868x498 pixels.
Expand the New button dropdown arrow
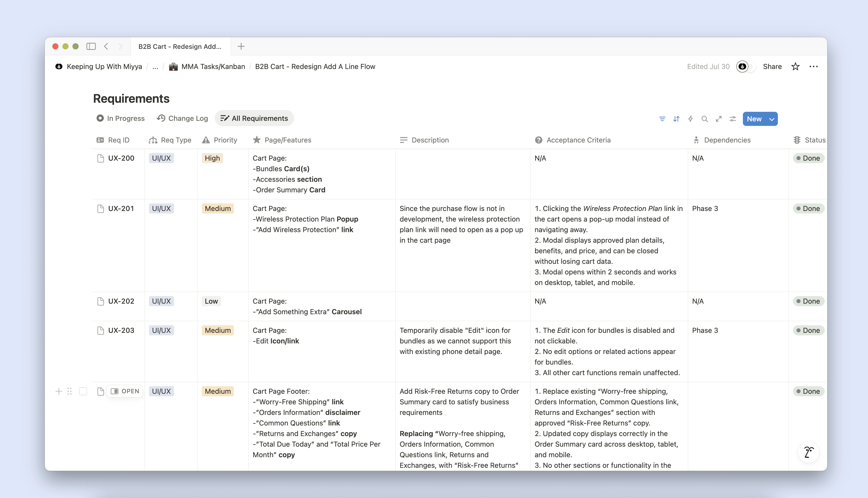[772, 119]
